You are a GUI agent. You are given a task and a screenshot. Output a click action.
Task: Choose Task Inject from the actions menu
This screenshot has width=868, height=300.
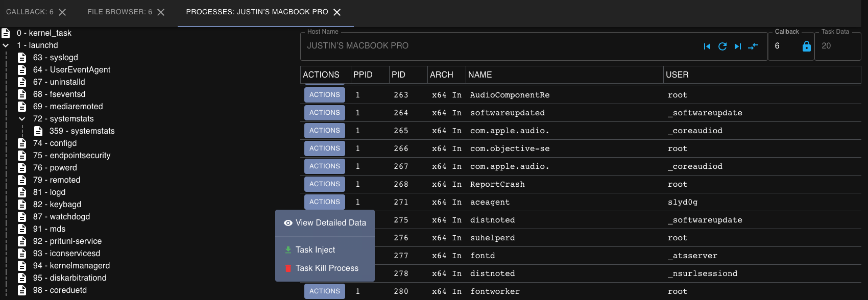(x=325, y=250)
